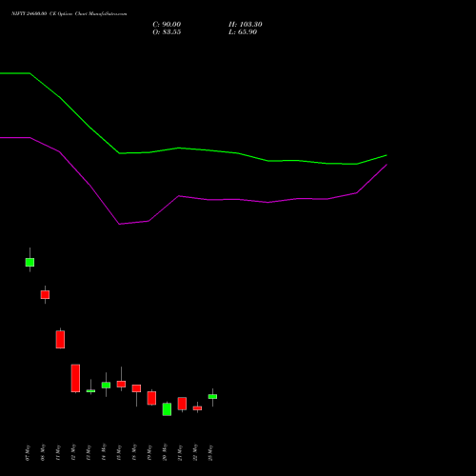Viewport: 476px width, 476px height.
Task: Click the red candlestick above 08 May
Action: tap(45, 294)
